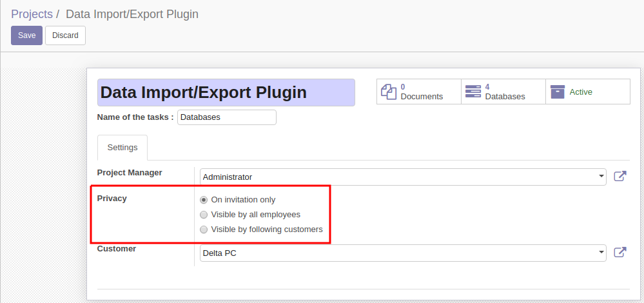Click the Name of the tasks field
The image size is (644, 303).
click(227, 117)
